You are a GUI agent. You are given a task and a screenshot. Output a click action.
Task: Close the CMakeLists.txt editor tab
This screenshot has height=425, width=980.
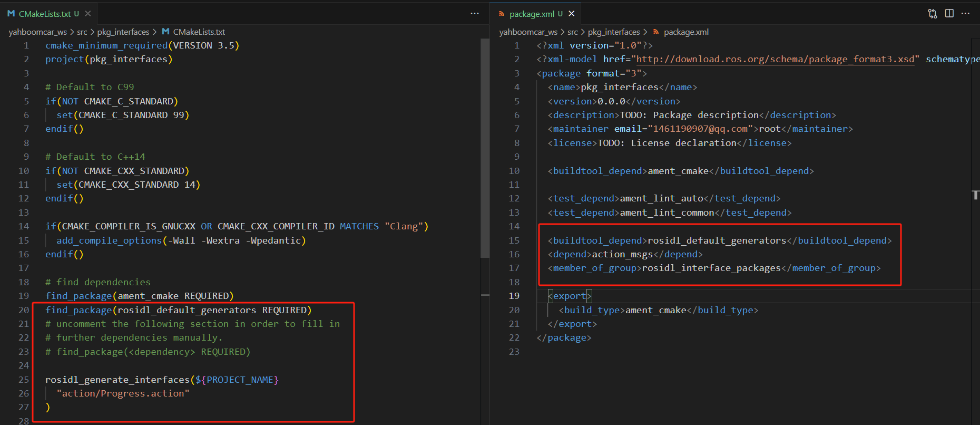(x=88, y=14)
